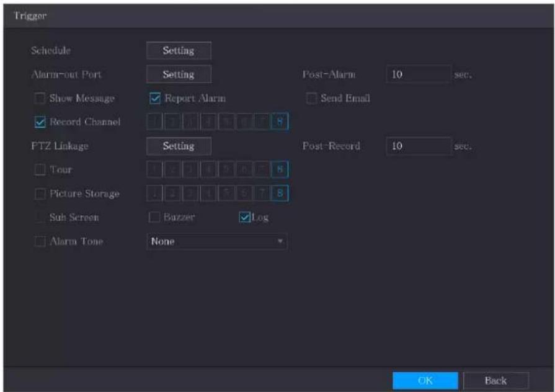Viewport: 555px width, 392px height.
Task: Toggle the Sub Screen checkbox
Action: point(40,217)
